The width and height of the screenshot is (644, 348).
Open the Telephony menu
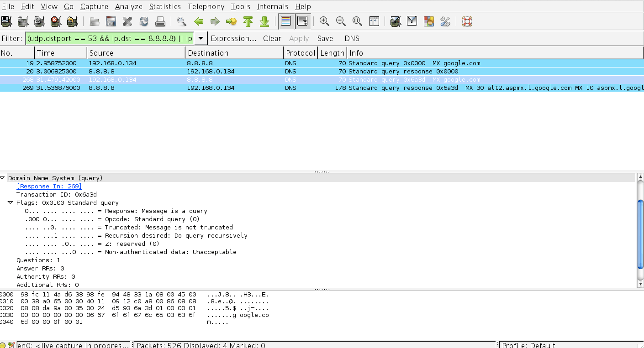[206, 6]
